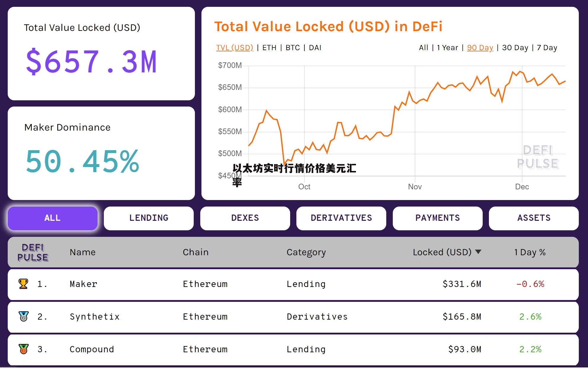Sort by the Locked (USD) arrow

[478, 252]
